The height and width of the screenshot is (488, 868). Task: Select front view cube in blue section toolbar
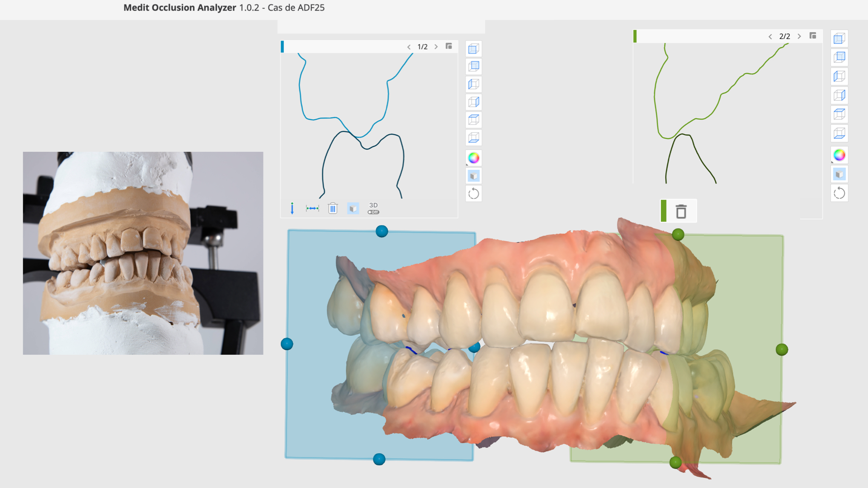click(473, 49)
